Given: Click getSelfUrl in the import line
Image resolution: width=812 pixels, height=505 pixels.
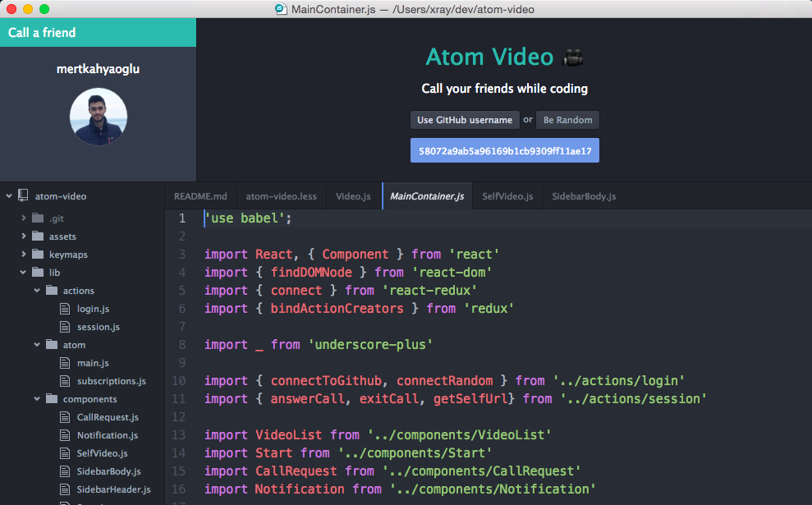Looking at the screenshot, I should [x=470, y=399].
